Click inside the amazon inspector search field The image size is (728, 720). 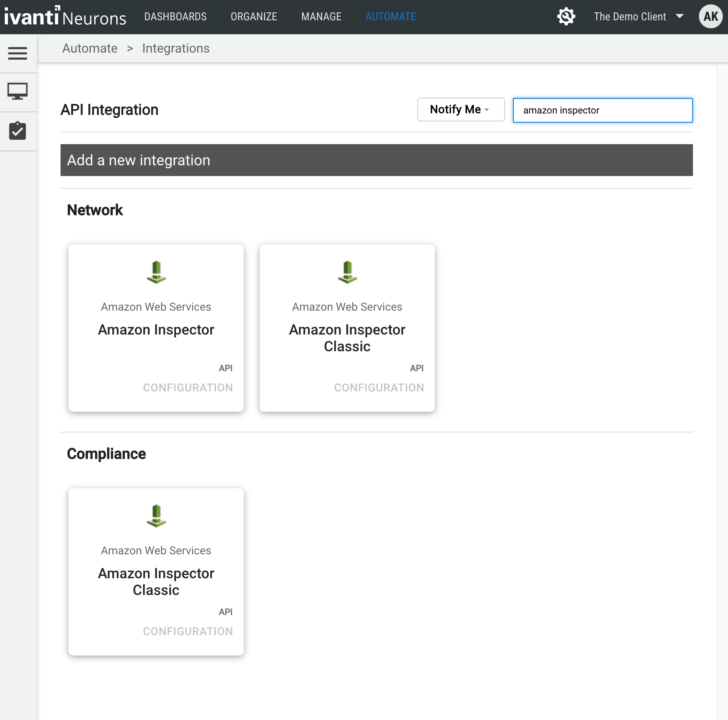(602, 110)
